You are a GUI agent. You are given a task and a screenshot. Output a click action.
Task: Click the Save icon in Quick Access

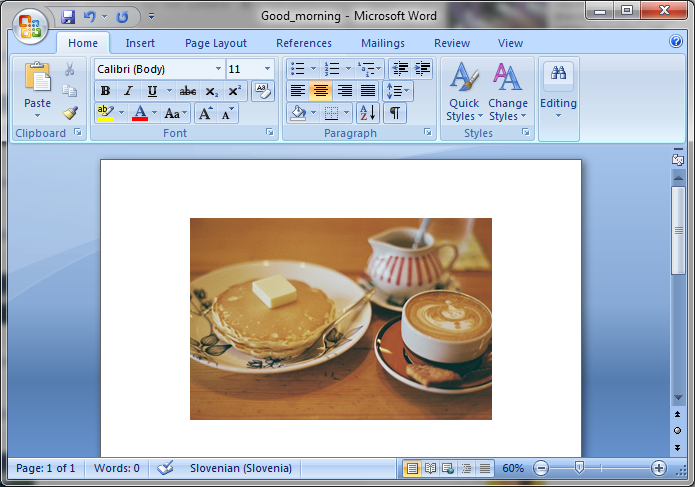pos(68,17)
